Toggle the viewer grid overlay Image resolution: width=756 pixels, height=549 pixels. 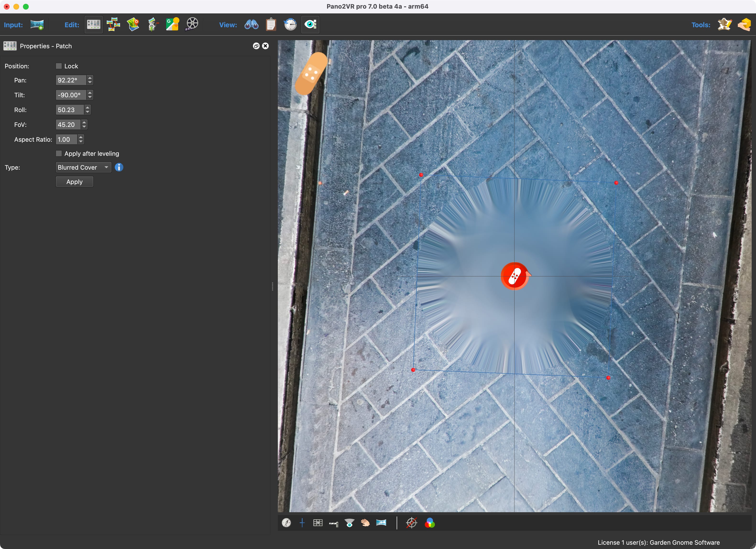click(x=318, y=523)
